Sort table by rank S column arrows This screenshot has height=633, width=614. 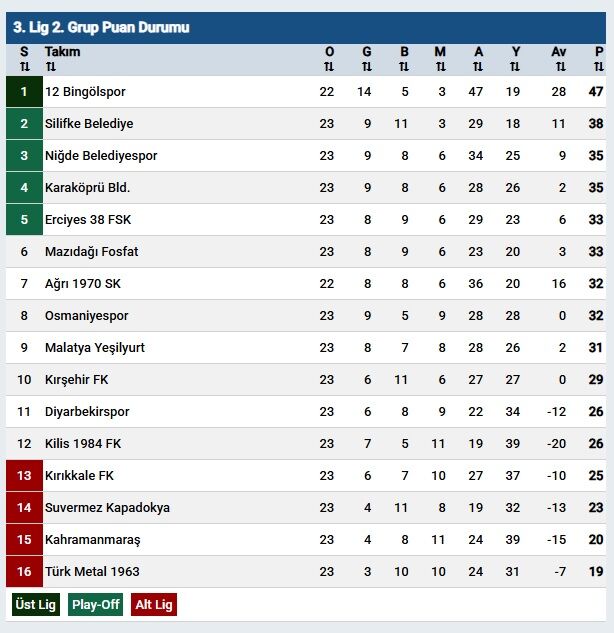[24, 67]
